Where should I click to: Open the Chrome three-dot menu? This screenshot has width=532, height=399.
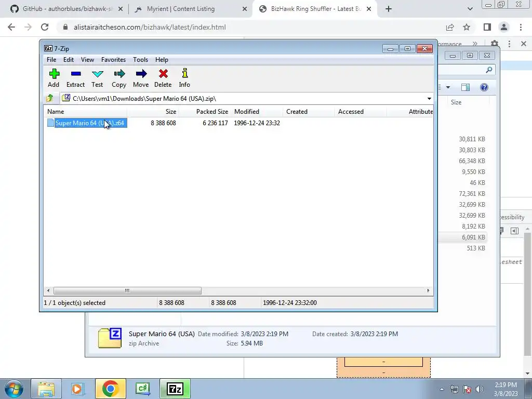coord(521,27)
